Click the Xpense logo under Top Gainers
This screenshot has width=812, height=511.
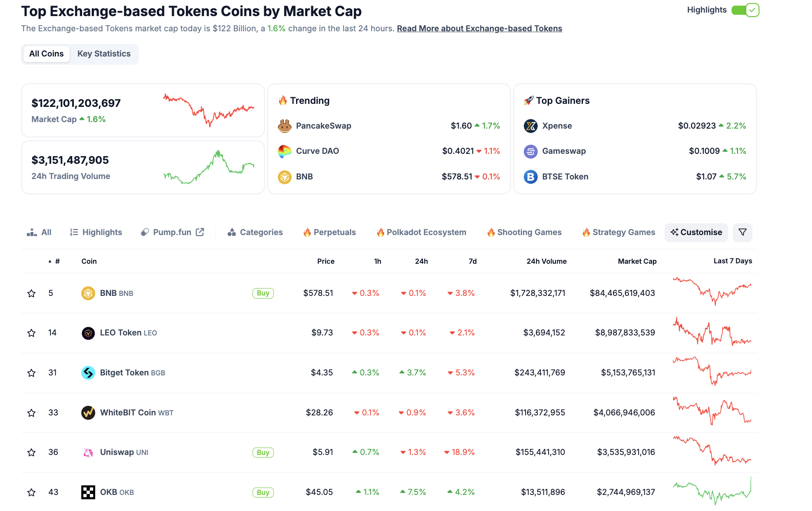tap(530, 126)
